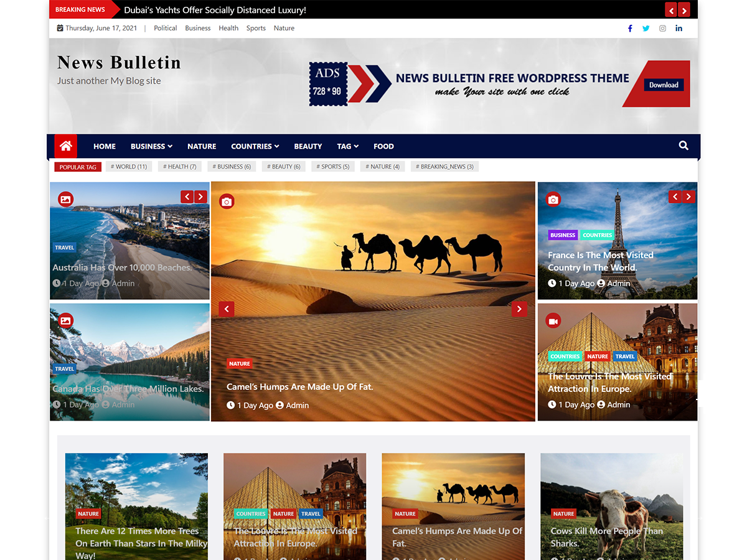
Task: Open the Facebook social icon
Action: [630, 28]
